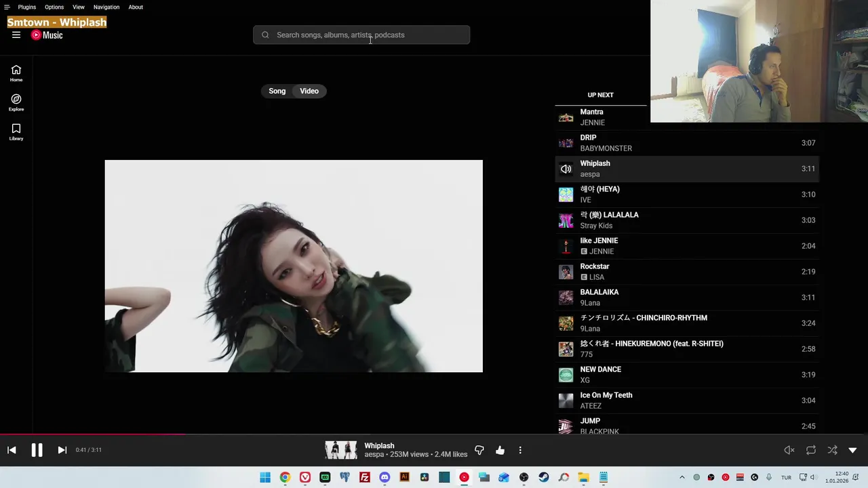868x488 pixels.
Task: Click the Whiplash music video frame
Action: 294,266
